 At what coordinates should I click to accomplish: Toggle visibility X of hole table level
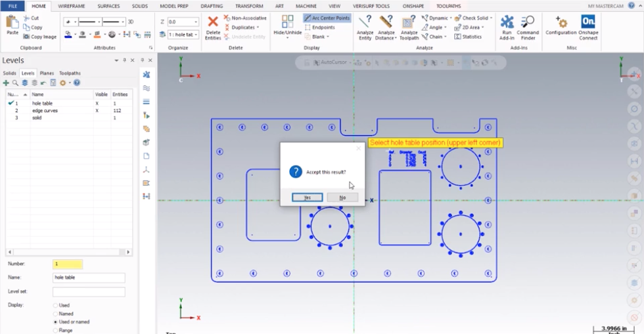point(97,104)
